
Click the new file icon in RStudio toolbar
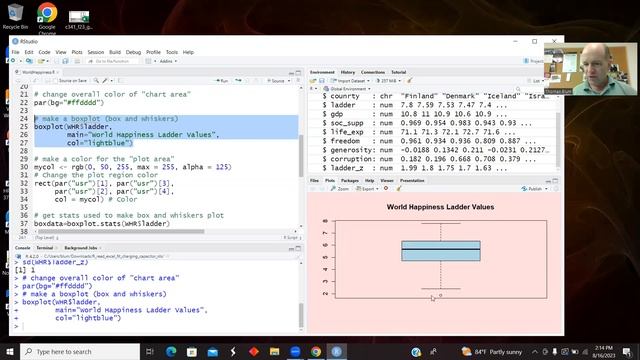coord(13,61)
